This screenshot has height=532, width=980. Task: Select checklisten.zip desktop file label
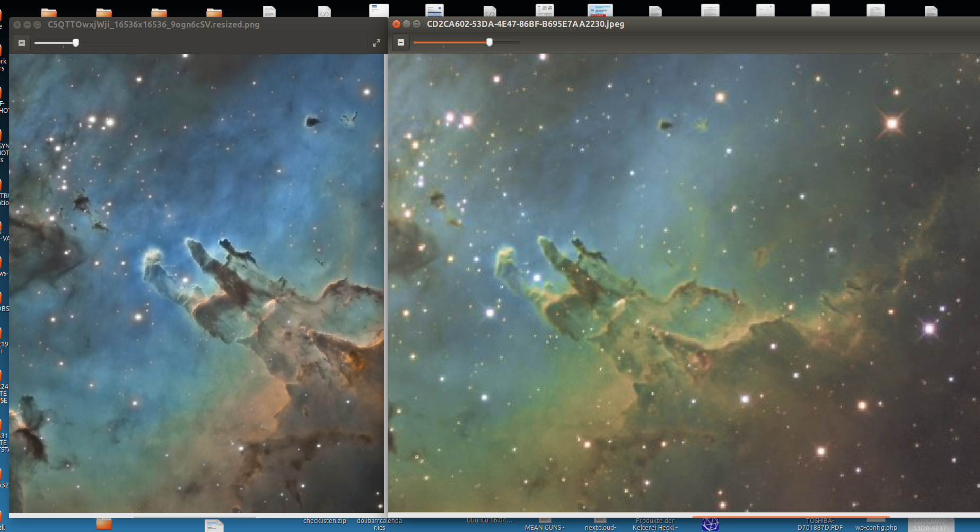pyautogui.click(x=325, y=521)
